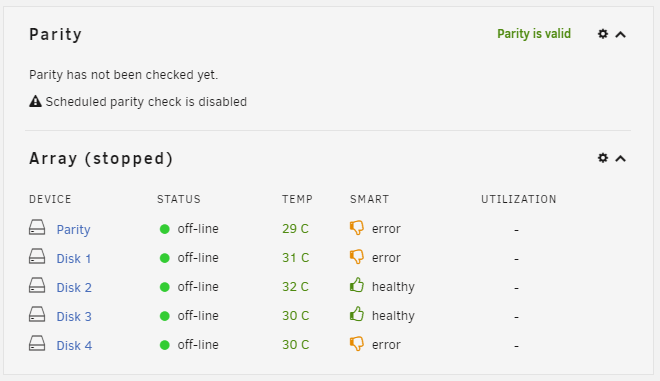660x381 pixels.
Task: Open the Disk 4 device link
Action: click(x=74, y=346)
